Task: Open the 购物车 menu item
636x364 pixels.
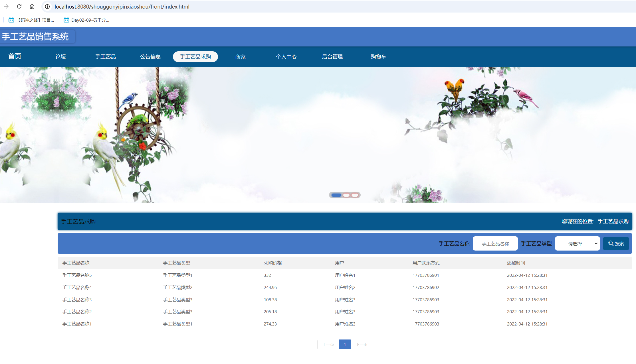Action: (378, 56)
